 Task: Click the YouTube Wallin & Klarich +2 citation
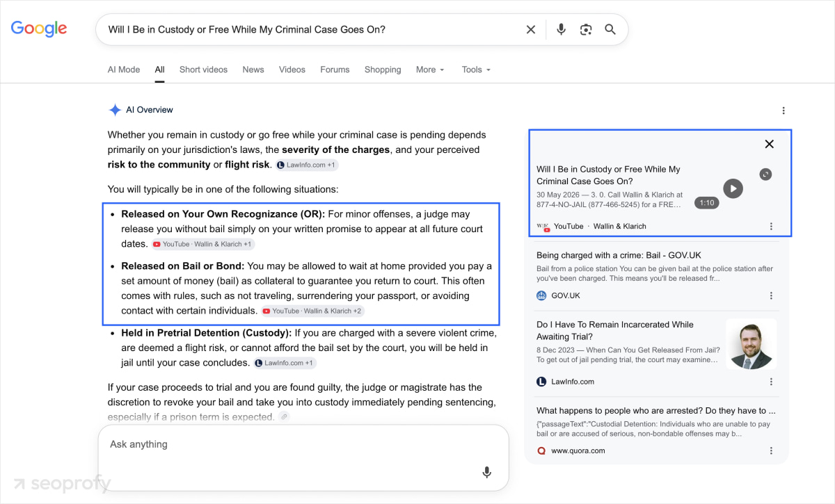pyautogui.click(x=312, y=311)
